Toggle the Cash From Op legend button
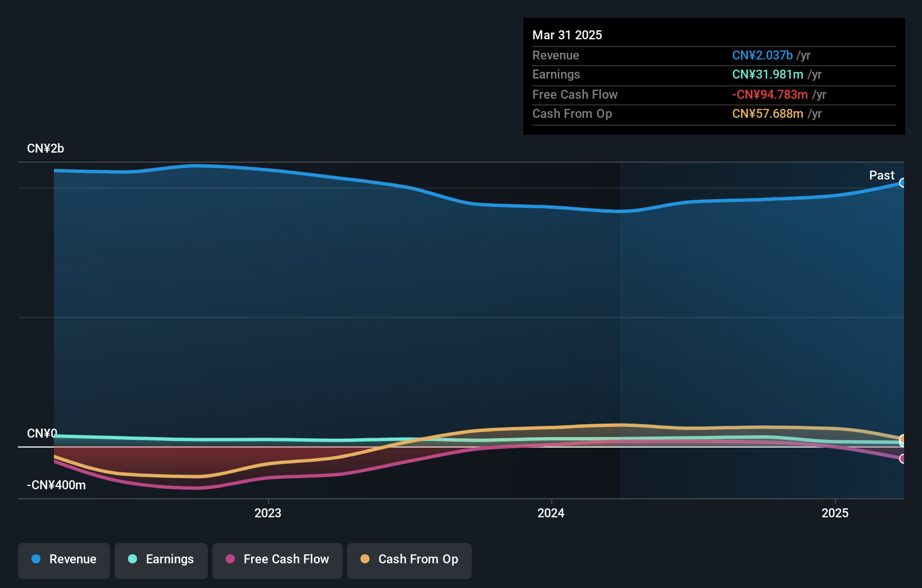 409,561
